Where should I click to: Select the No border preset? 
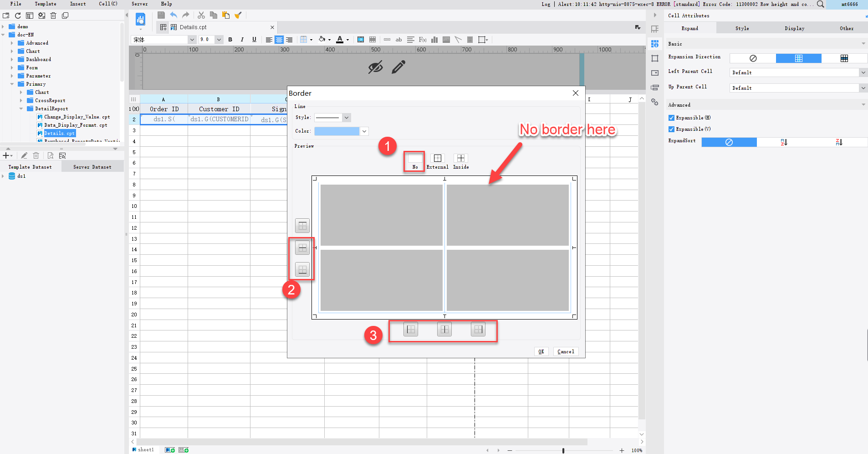click(415, 161)
